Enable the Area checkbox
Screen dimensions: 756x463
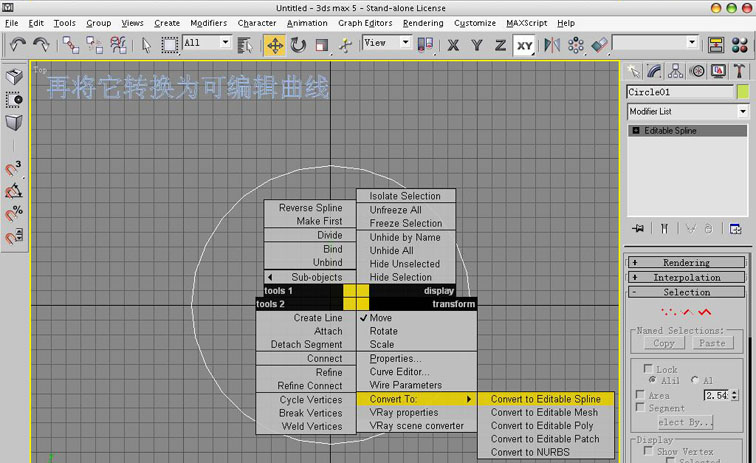click(640, 395)
